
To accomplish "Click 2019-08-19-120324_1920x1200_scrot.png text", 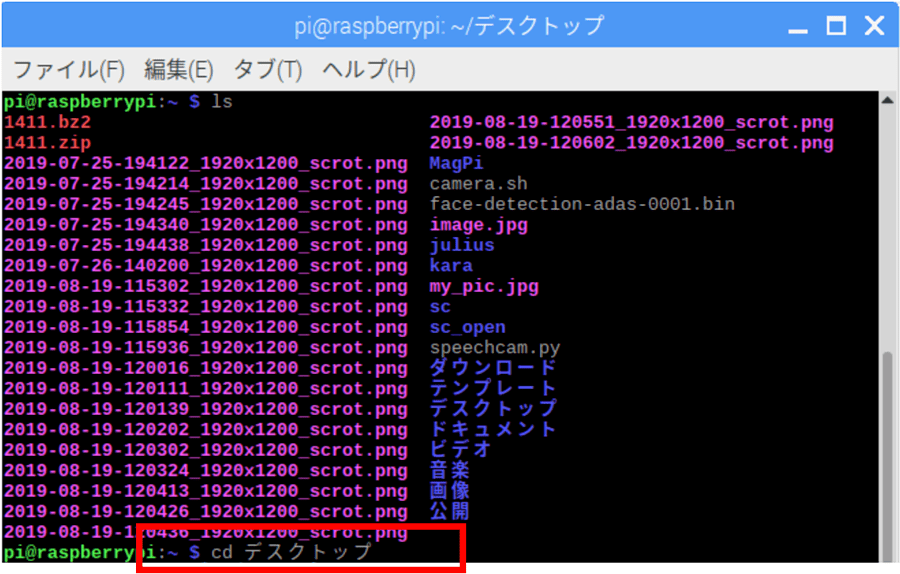I will click(x=205, y=471).
